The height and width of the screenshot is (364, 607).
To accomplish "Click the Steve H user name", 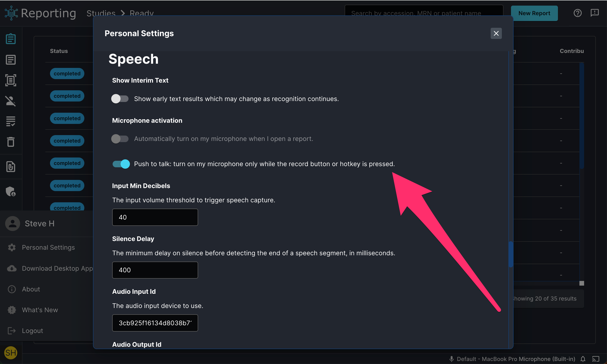I will click(39, 224).
